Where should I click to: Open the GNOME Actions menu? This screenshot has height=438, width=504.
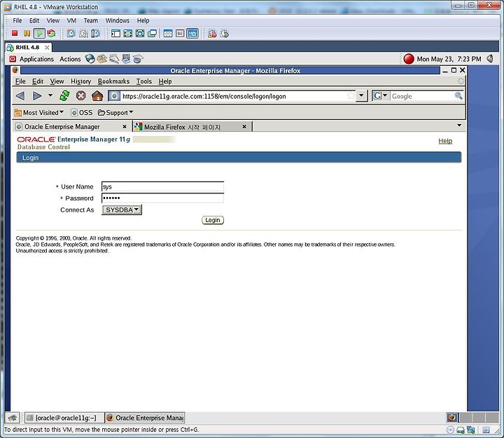tap(70, 59)
